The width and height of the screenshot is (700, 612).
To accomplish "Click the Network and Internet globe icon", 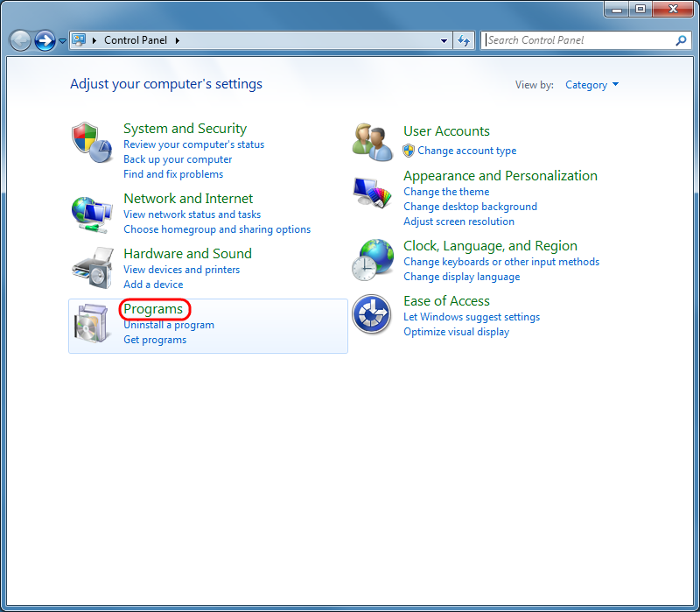I will pos(92,215).
